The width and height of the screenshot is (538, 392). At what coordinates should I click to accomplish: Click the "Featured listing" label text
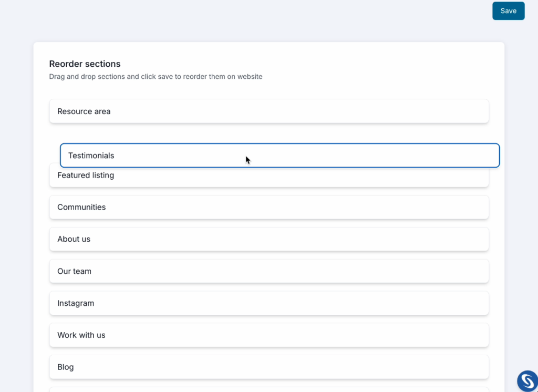point(86,176)
